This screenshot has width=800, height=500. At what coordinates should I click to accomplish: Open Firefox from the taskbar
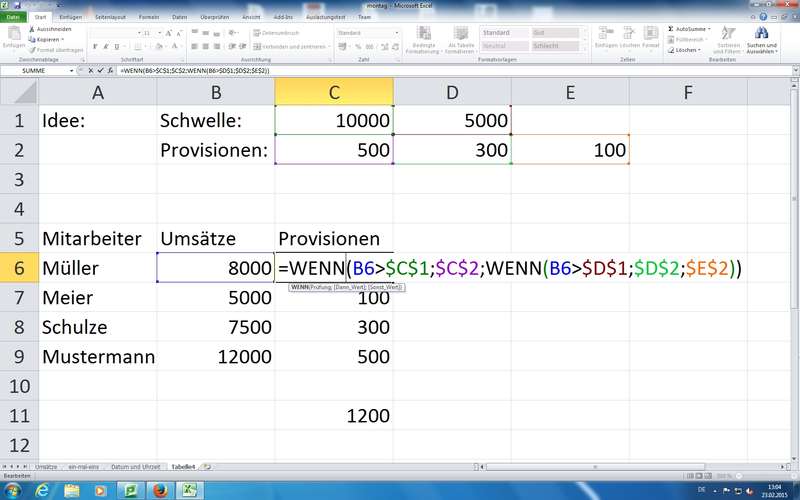point(160,491)
